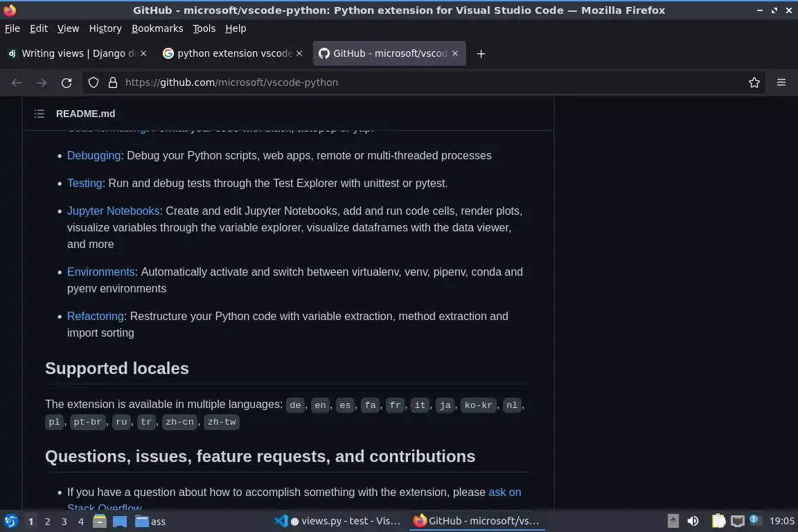
Task: Open the View menu
Action: (68, 28)
